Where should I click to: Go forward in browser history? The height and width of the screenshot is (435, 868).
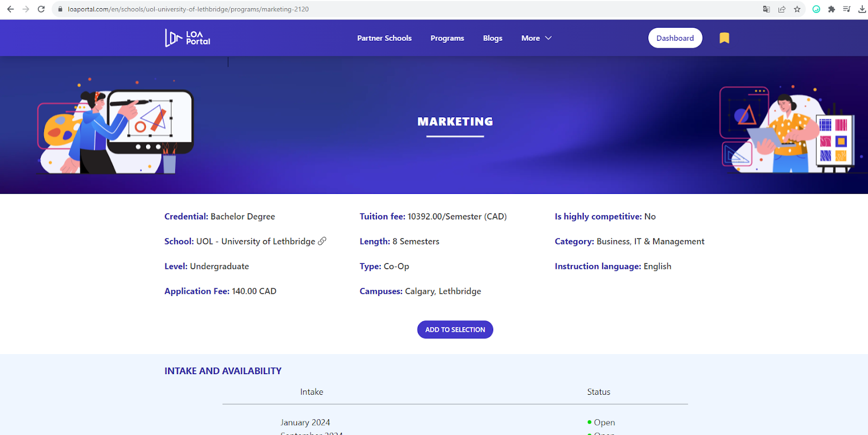pos(25,9)
